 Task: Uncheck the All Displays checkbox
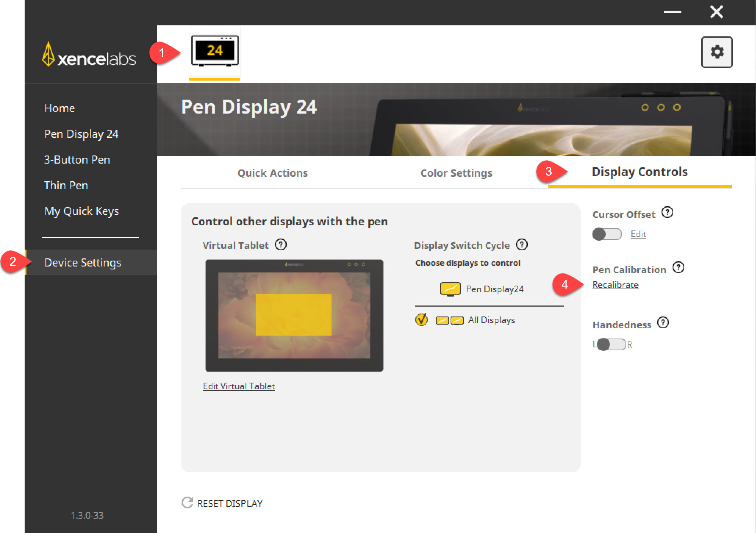point(422,320)
